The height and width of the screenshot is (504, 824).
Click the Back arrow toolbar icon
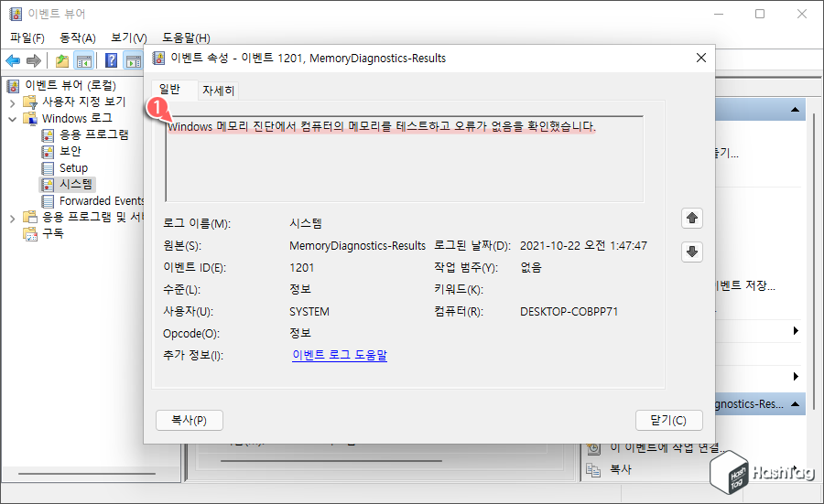coord(13,61)
